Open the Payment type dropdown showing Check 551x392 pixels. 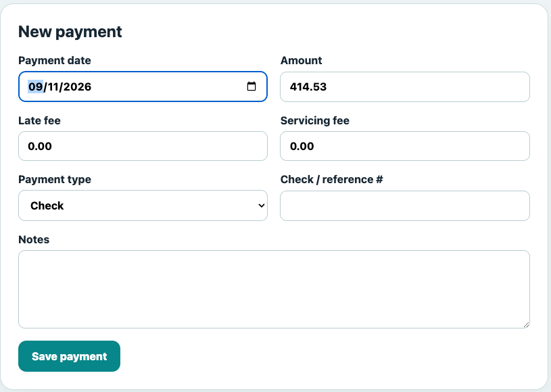coord(143,205)
